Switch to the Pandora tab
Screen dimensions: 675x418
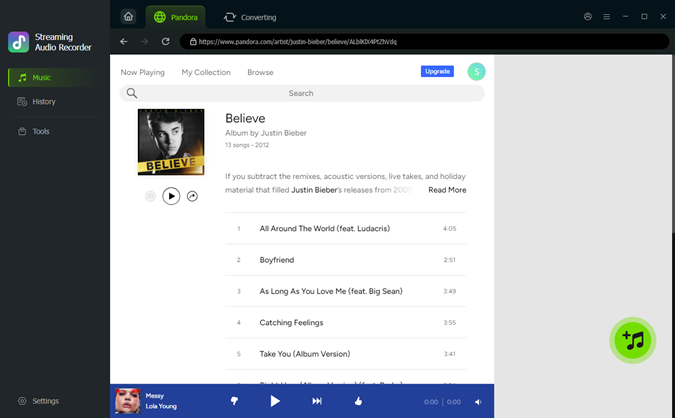176,17
